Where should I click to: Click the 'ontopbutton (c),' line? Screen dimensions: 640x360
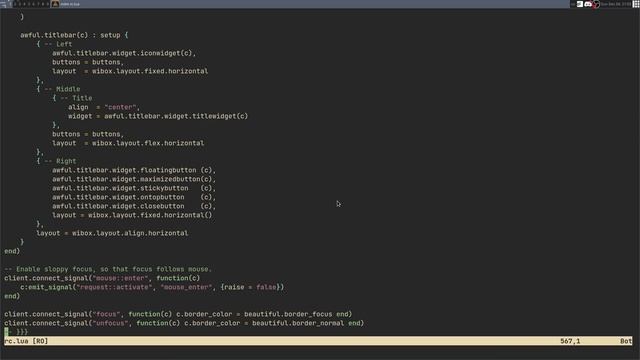133,197
